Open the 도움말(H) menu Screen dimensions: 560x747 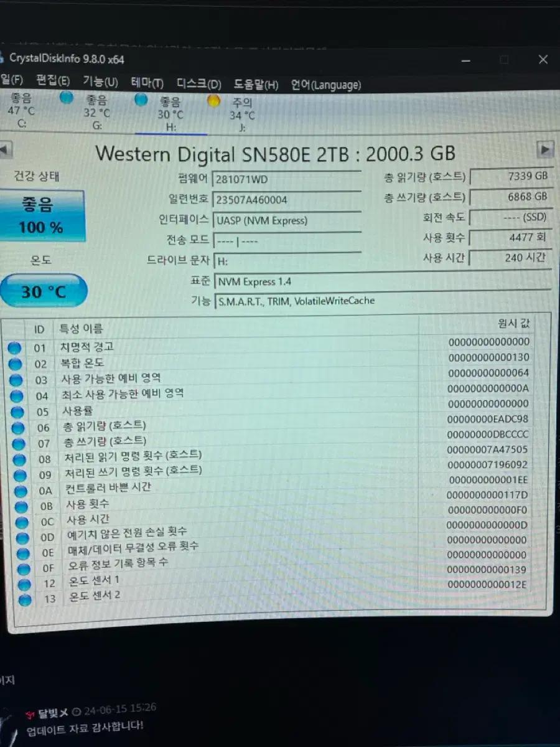(256, 85)
